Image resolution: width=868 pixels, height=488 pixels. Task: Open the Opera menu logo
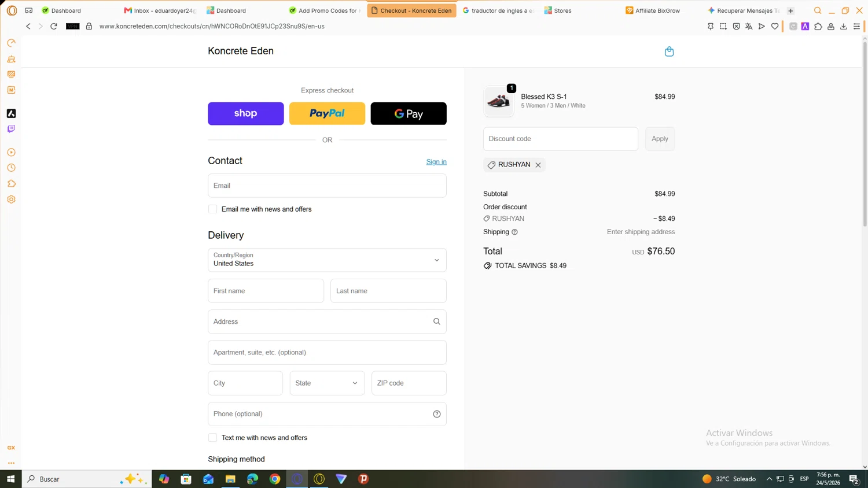[x=12, y=10]
